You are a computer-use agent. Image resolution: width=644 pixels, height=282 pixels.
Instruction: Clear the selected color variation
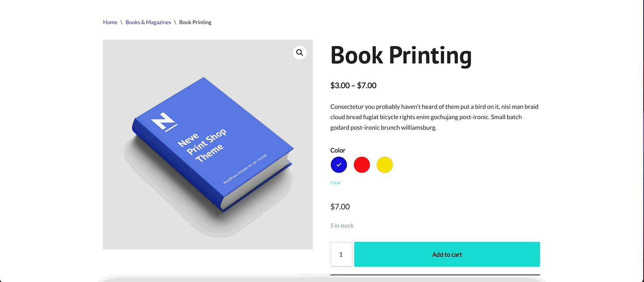335,183
